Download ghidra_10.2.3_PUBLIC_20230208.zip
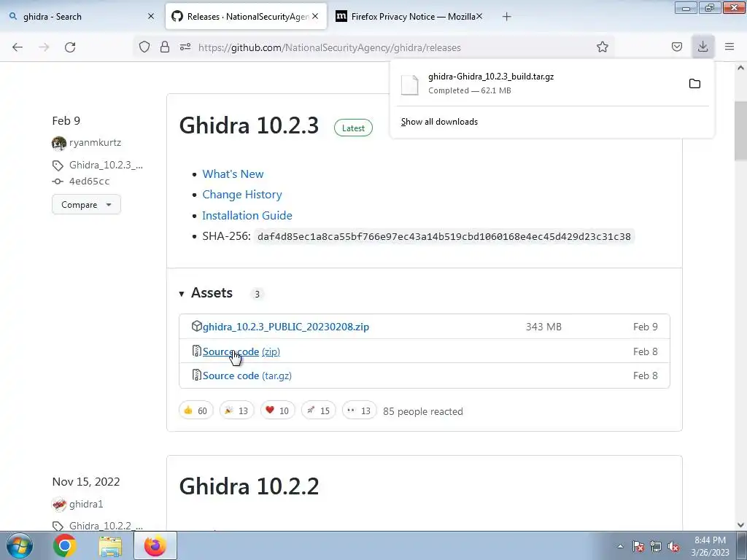This screenshot has height=560, width=747. (x=286, y=327)
